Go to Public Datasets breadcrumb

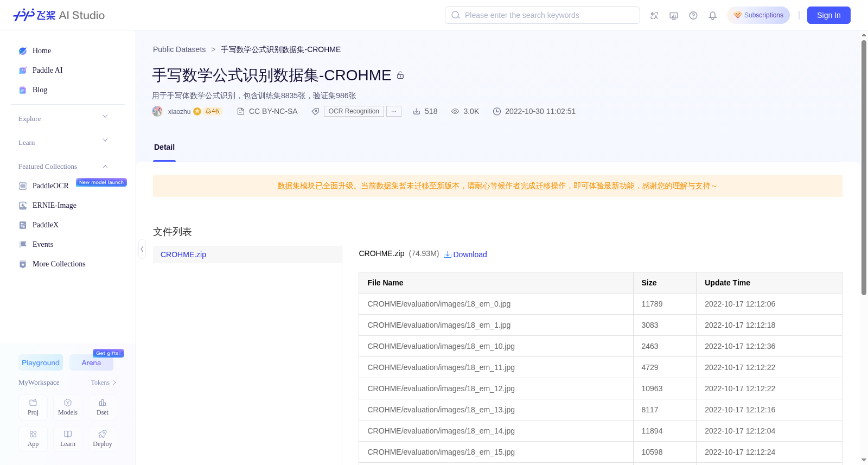tap(179, 49)
